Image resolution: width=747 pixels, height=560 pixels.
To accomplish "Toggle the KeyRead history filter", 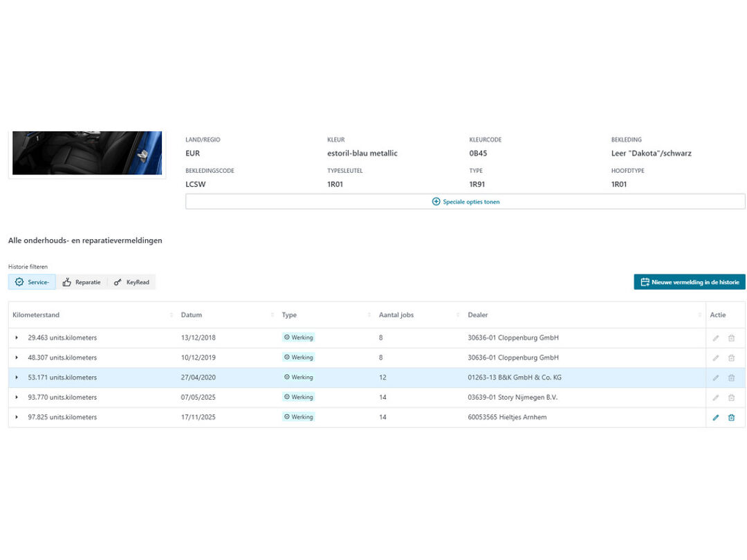I will coord(131,282).
